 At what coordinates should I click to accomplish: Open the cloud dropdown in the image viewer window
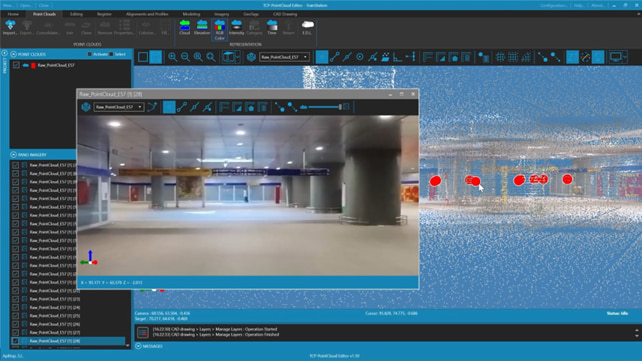pyautogui.click(x=119, y=107)
